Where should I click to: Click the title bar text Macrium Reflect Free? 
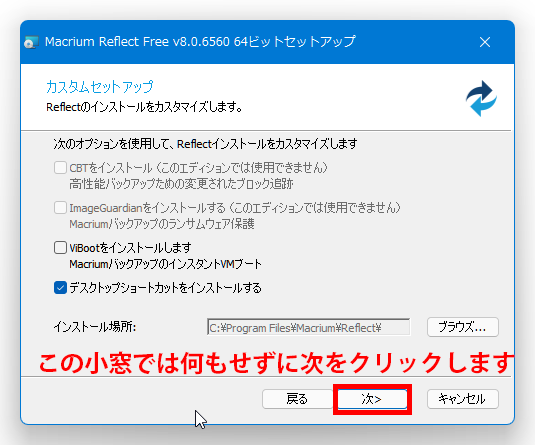107,42
